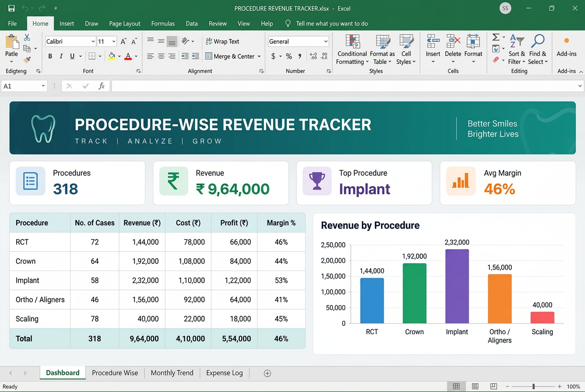Open the Insert ribbon tab
The height and width of the screenshot is (392, 585).
[67, 24]
